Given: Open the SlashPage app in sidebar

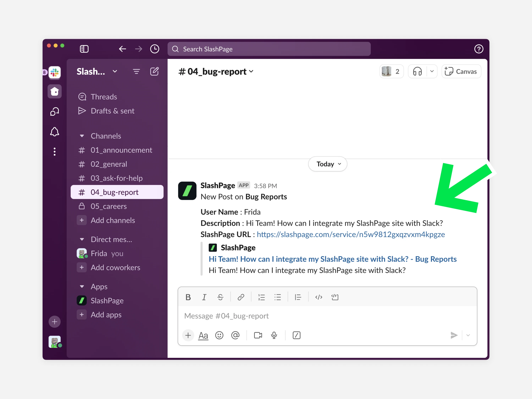Looking at the screenshot, I should pos(117,301).
